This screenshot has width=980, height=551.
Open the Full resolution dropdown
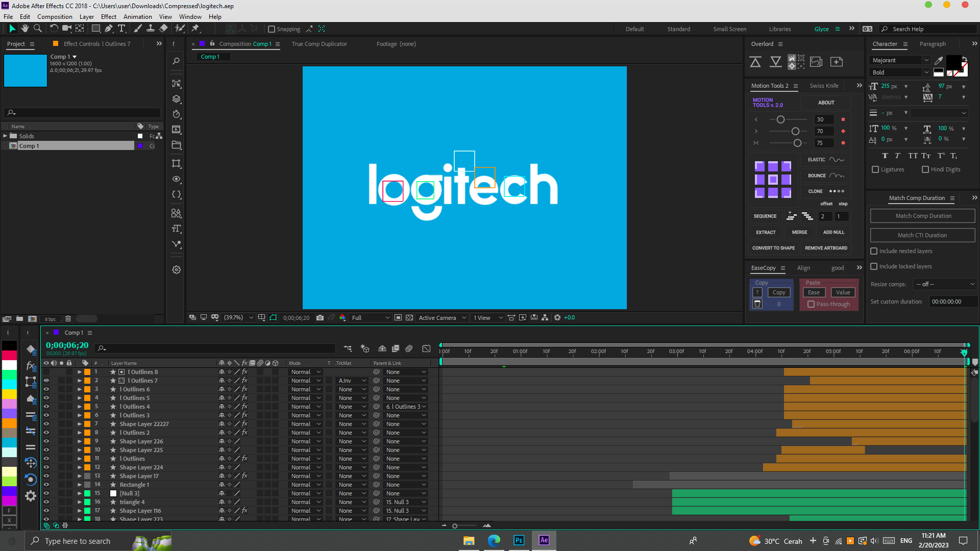point(371,317)
